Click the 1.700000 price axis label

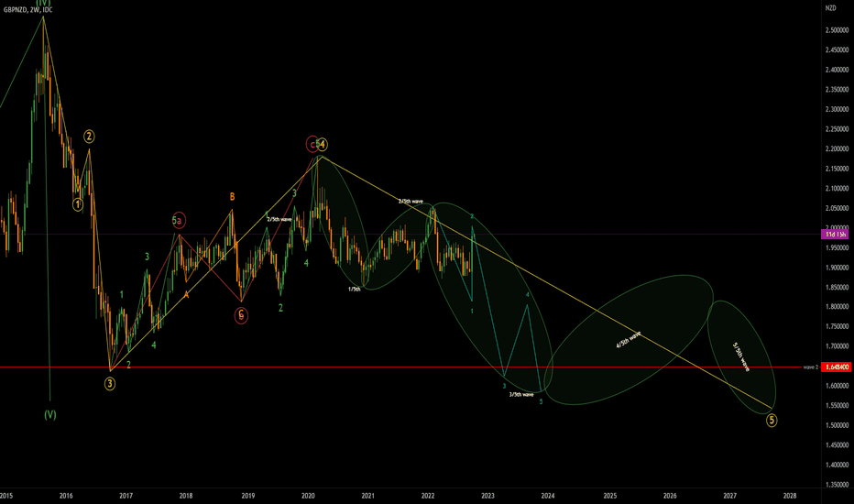(837, 346)
